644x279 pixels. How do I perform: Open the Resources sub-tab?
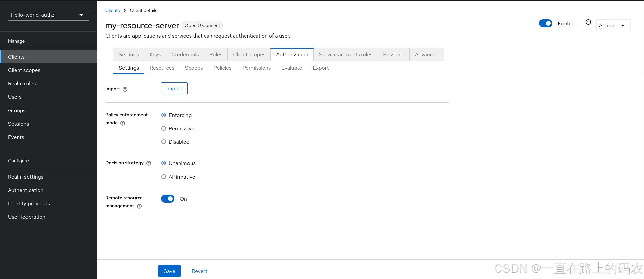pyautogui.click(x=162, y=68)
